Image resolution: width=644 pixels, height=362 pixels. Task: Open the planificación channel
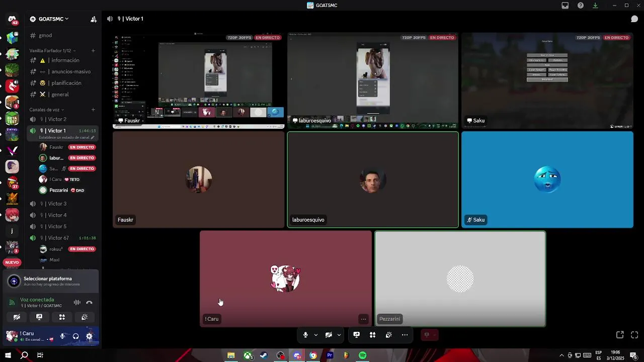pos(63,83)
